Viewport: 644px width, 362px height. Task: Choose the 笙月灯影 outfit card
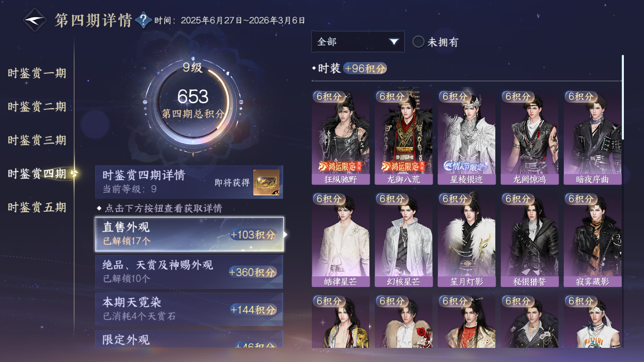pyautogui.click(x=467, y=240)
